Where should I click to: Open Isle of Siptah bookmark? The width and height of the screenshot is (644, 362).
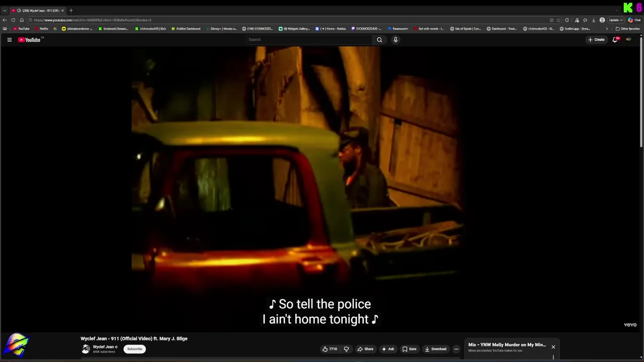[x=465, y=29]
